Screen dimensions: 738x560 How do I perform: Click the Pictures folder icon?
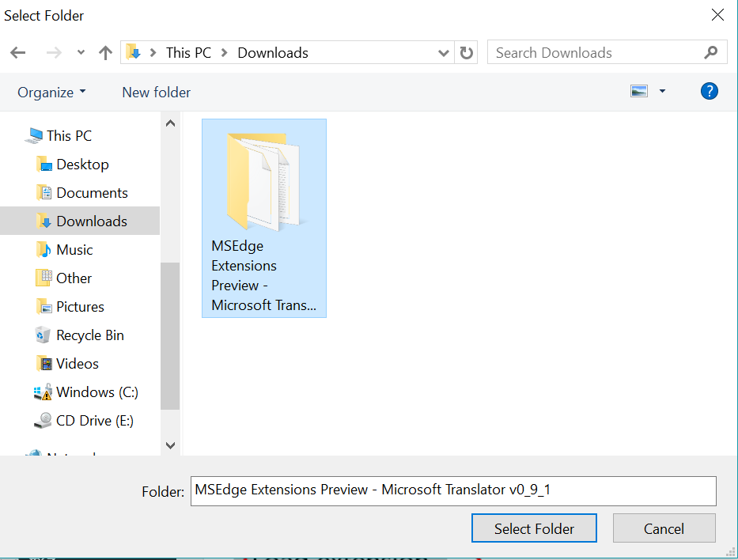(44, 307)
